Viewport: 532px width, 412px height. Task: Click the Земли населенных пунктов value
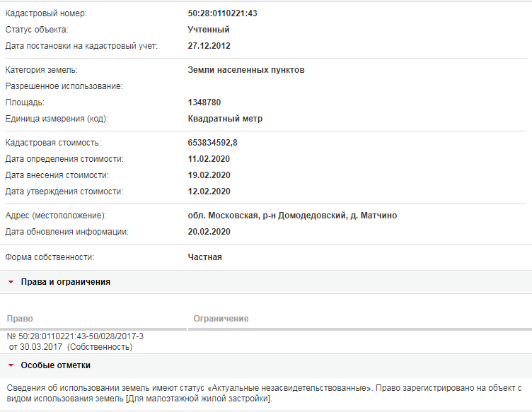246,70
